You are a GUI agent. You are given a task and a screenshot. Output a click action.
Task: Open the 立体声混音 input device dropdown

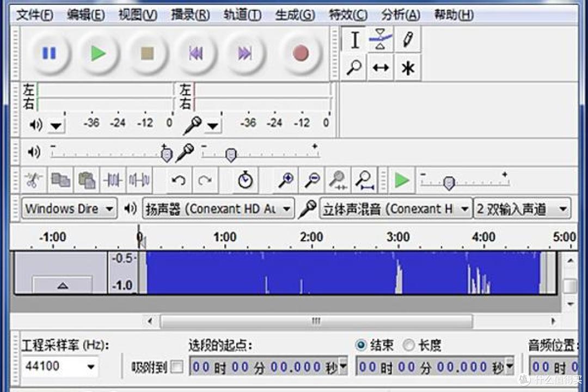[396, 209]
